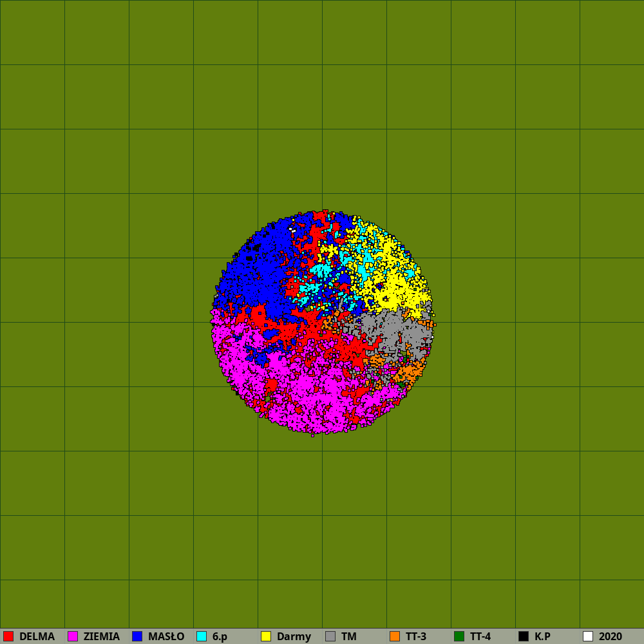Select the Darmy legend label

pos(294,637)
